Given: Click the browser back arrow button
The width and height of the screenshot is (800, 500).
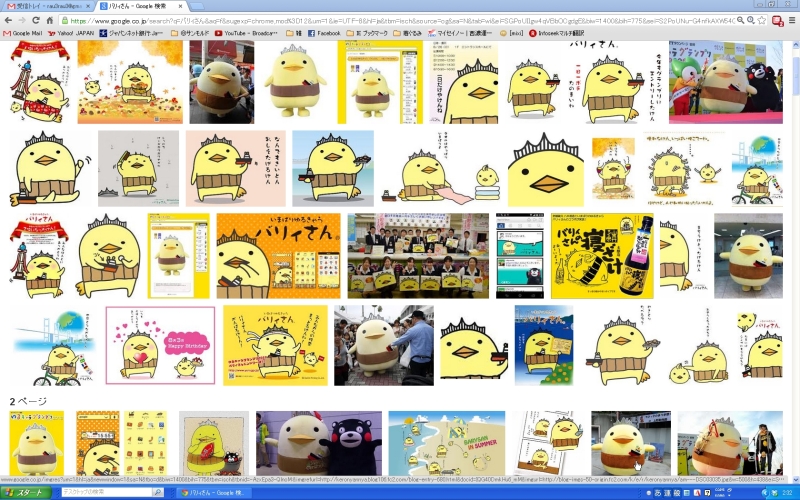Looking at the screenshot, I should point(9,20).
